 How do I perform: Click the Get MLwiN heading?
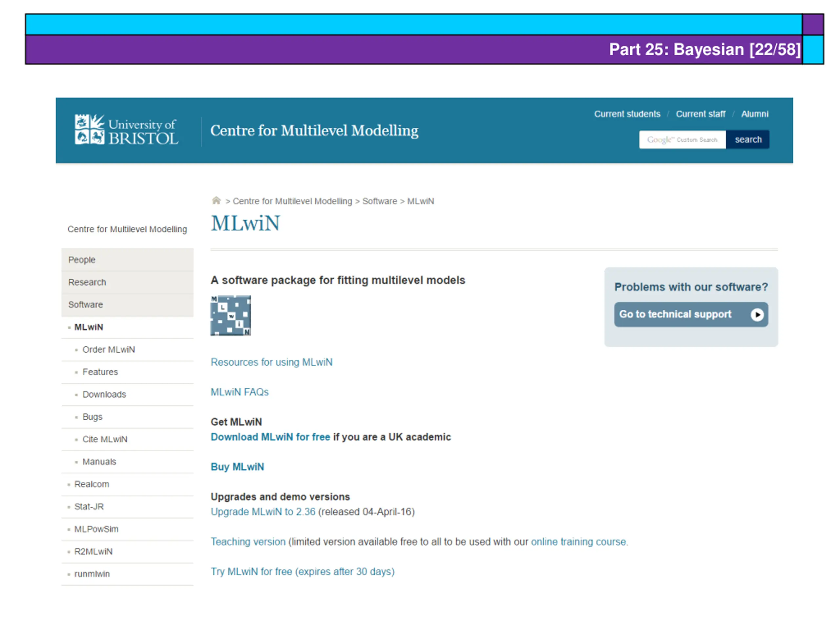(x=236, y=422)
